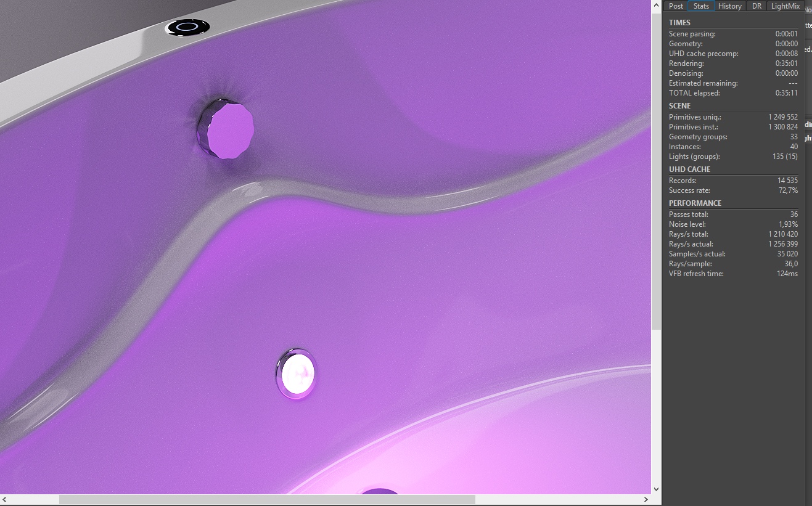Click the Lights (groups) value 135 (15)

pyautogui.click(x=785, y=157)
